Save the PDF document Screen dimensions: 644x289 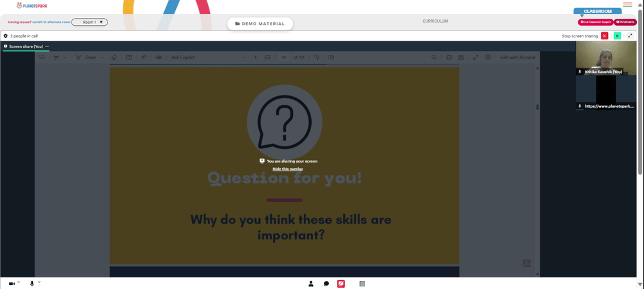coord(461,57)
